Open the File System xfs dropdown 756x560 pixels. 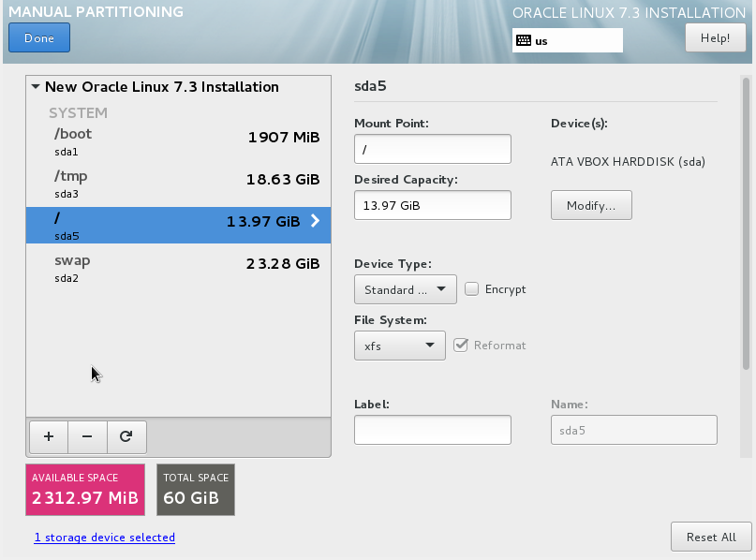coord(400,346)
